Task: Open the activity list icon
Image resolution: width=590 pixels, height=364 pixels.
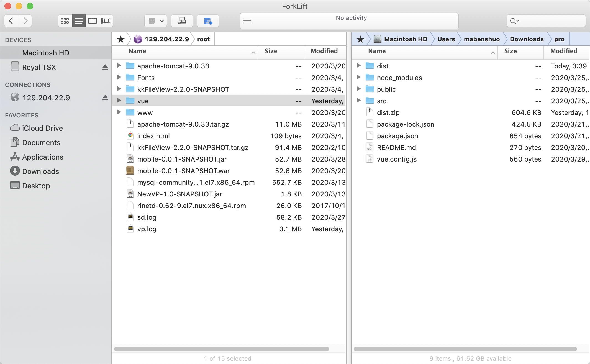Action: pyautogui.click(x=247, y=21)
